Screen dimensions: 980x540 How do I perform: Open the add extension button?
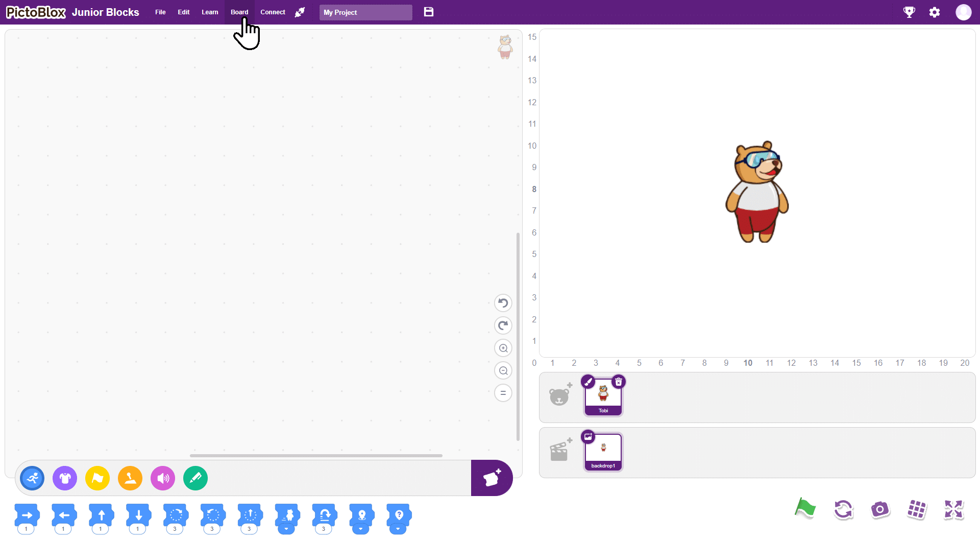[x=492, y=478]
